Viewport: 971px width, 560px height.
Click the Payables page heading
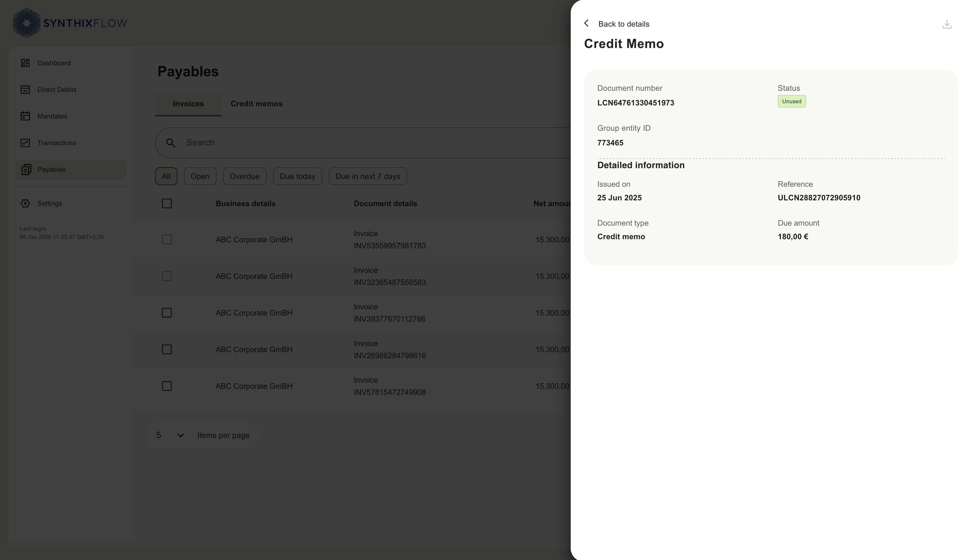coord(188,72)
